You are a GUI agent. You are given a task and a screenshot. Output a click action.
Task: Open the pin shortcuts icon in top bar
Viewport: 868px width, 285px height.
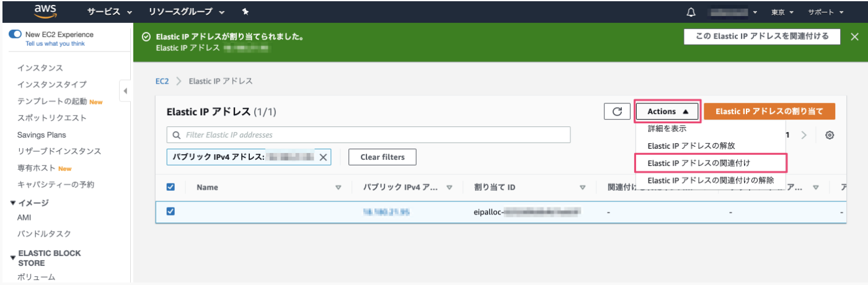coord(245,11)
